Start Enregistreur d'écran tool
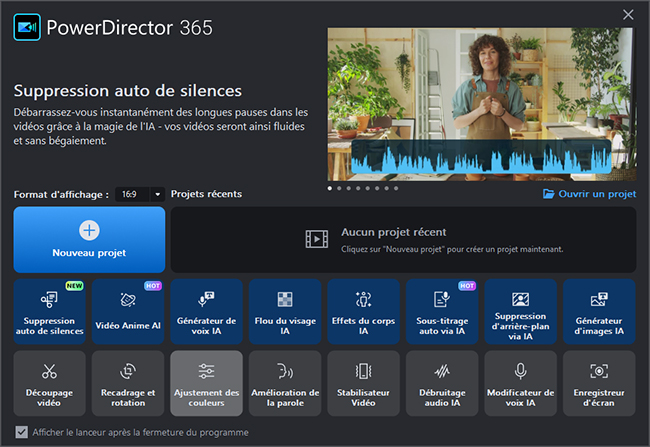 tap(599, 383)
